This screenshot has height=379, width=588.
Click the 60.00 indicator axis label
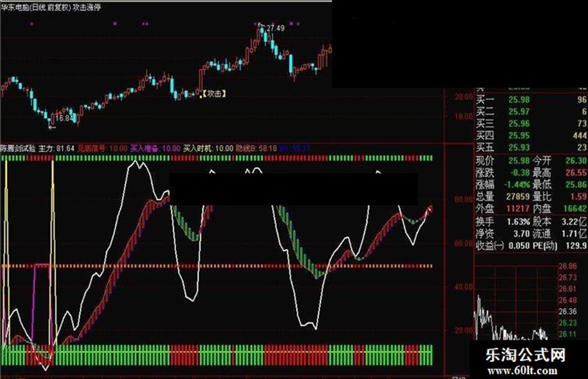pyautogui.click(x=464, y=243)
